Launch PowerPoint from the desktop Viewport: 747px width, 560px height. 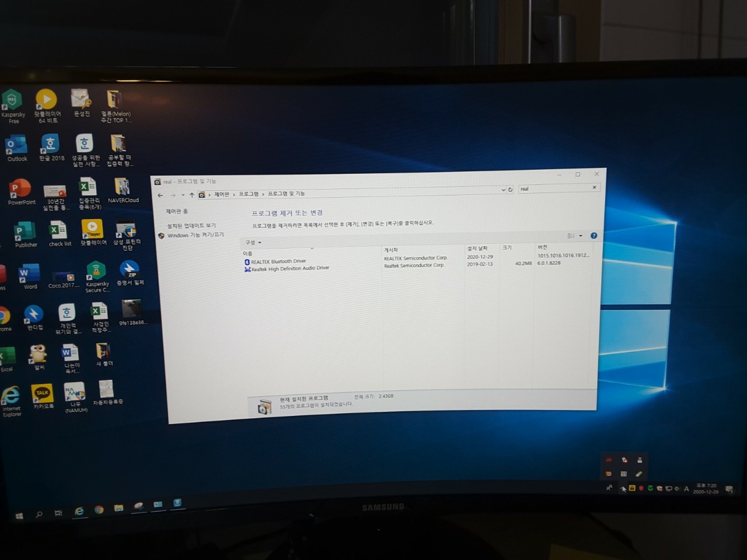21,192
